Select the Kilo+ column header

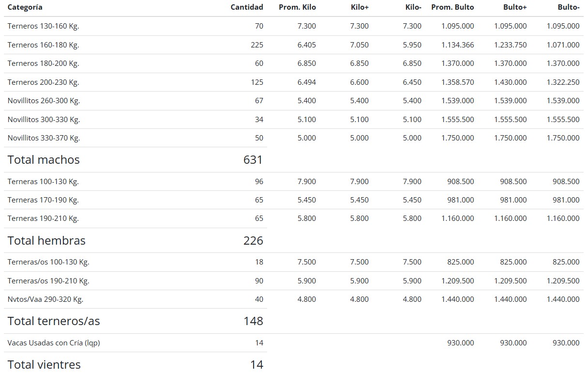point(360,7)
